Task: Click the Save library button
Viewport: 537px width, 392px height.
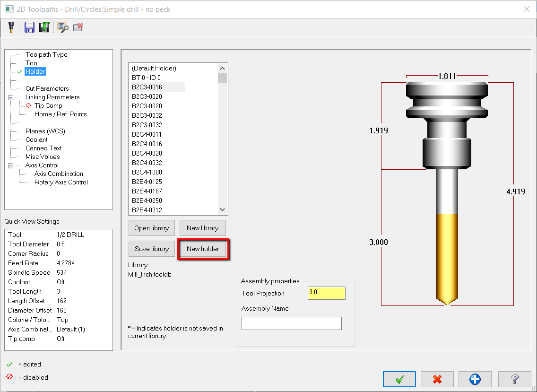Action: point(151,249)
